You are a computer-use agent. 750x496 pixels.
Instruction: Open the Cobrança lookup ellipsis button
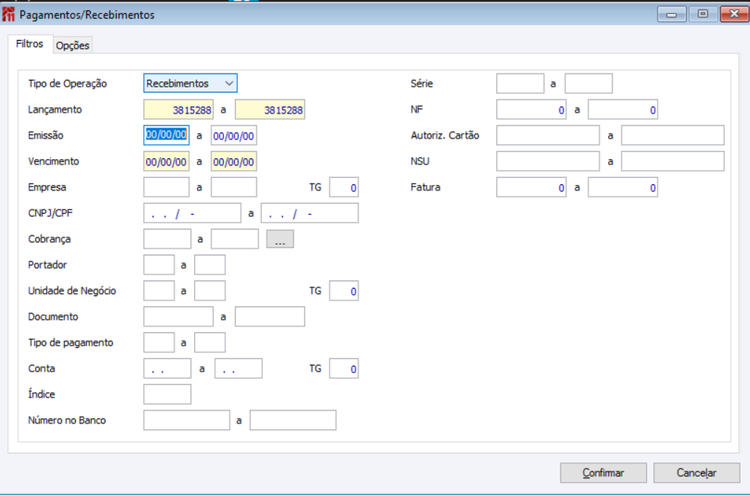tap(280, 239)
